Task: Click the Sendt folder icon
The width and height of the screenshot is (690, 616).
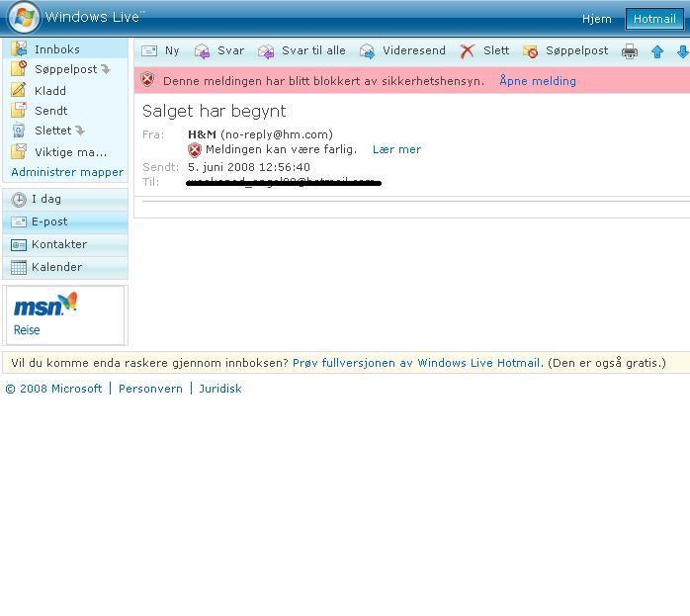Action: pyautogui.click(x=19, y=110)
